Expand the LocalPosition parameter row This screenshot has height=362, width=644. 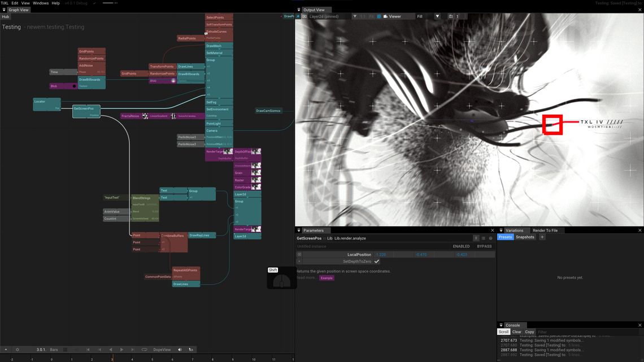(299, 255)
